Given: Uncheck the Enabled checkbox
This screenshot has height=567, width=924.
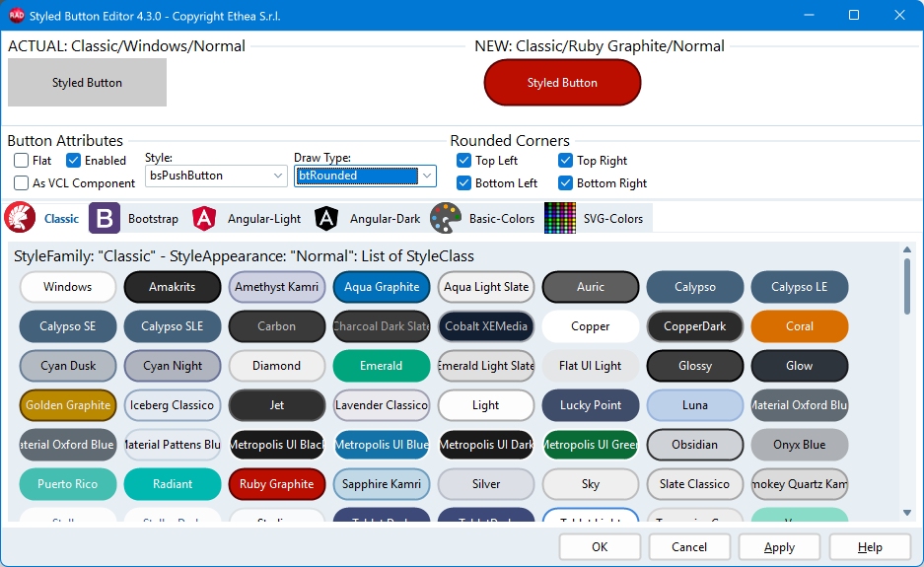Looking at the screenshot, I should [73, 161].
